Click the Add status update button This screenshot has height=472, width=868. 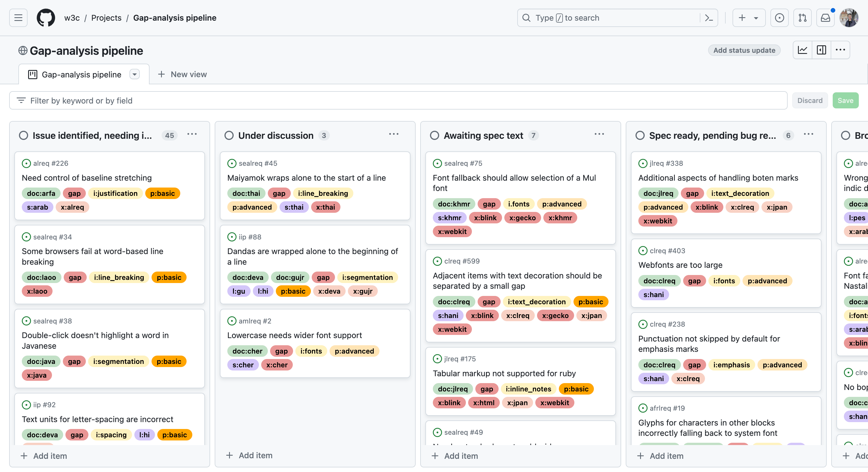[x=744, y=50]
